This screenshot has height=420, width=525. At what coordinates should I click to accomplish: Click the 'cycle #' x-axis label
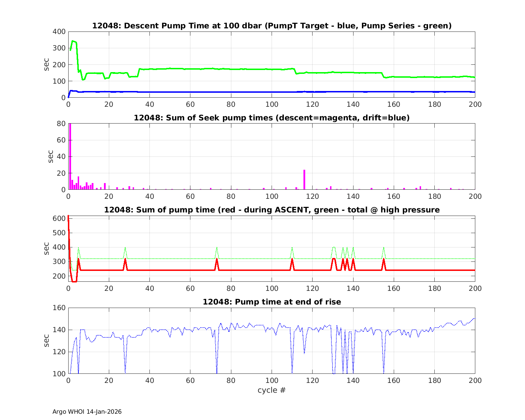click(x=272, y=390)
